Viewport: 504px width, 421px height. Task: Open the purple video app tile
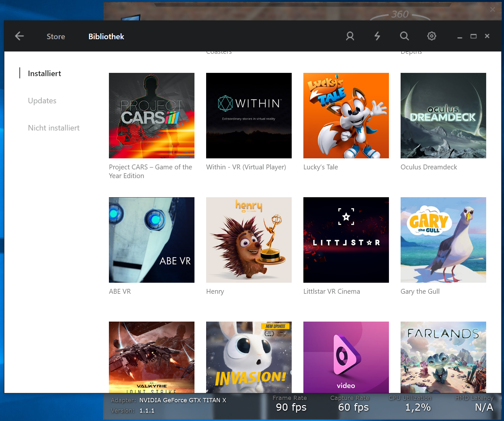click(346, 357)
